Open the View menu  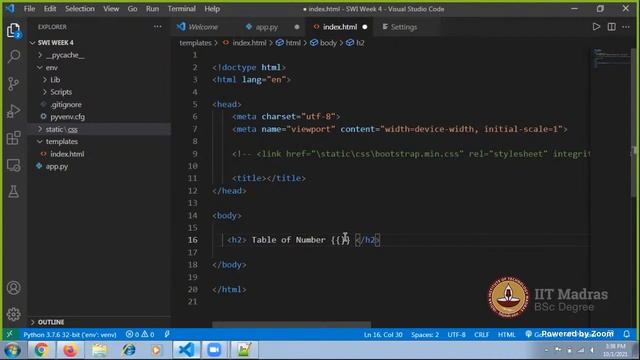(111, 9)
